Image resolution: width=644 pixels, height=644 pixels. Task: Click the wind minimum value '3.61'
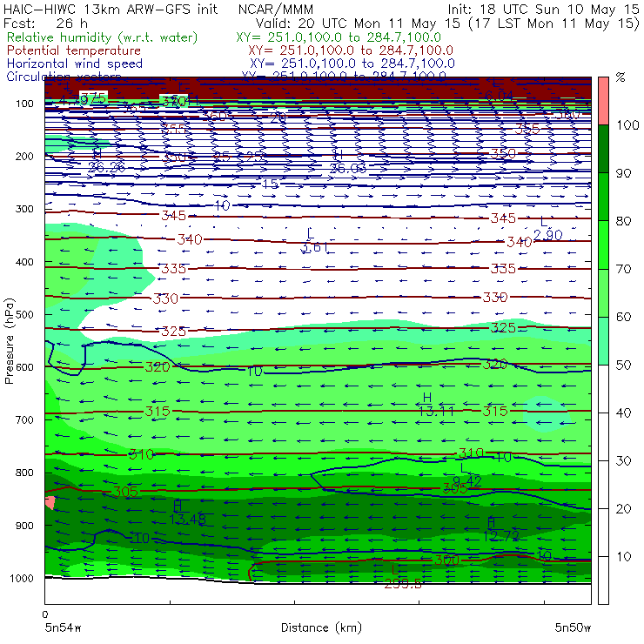point(315,247)
